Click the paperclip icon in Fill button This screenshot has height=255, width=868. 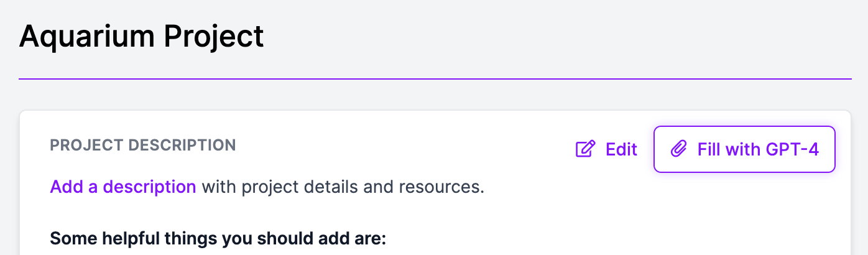679,149
